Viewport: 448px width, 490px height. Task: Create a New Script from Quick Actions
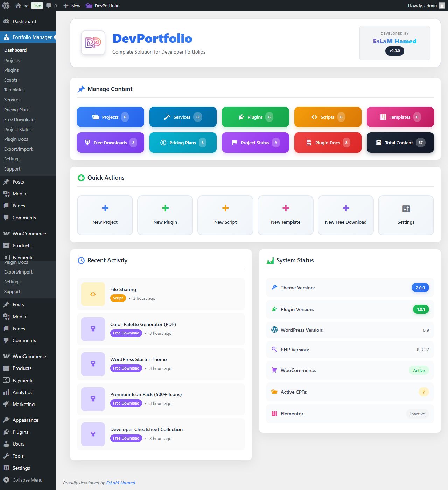(x=225, y=215)
